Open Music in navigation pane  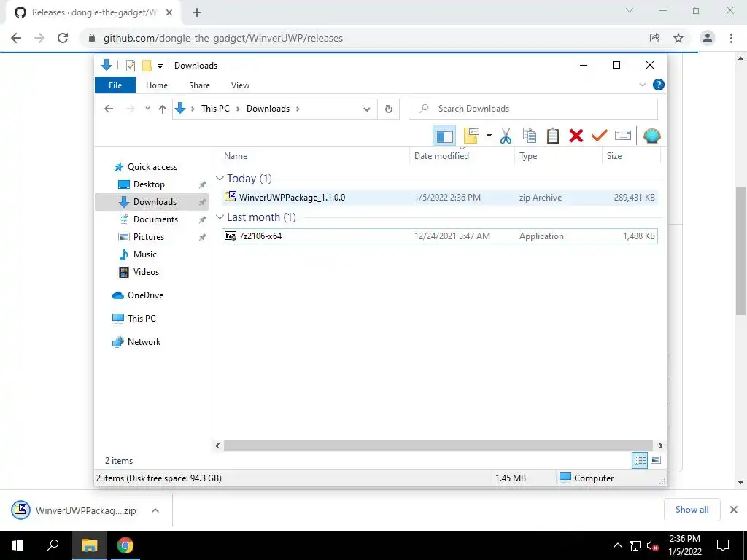[145, 254]
